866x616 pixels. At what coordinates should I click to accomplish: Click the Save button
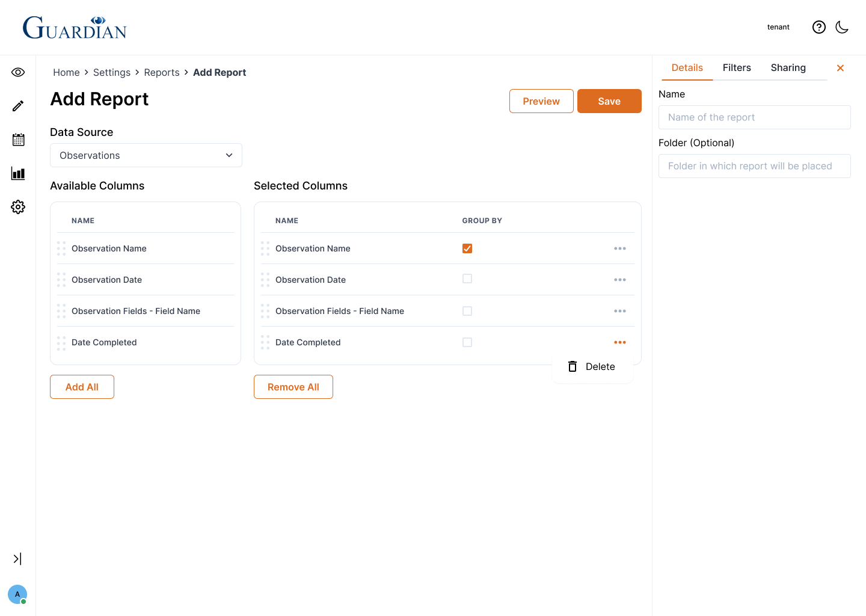pos(609,101)
